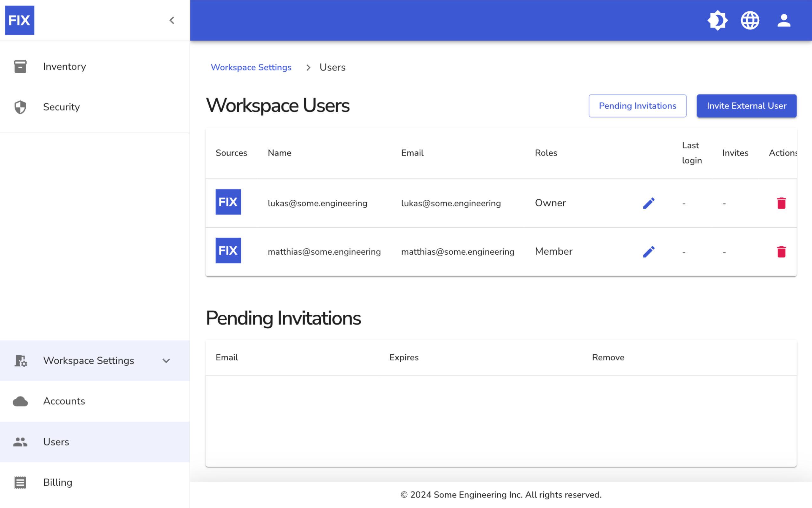Image resolution: width=812 pixels, height=508 pixels.
Task: Open the user profile account icon
Action: pos(784,21)
